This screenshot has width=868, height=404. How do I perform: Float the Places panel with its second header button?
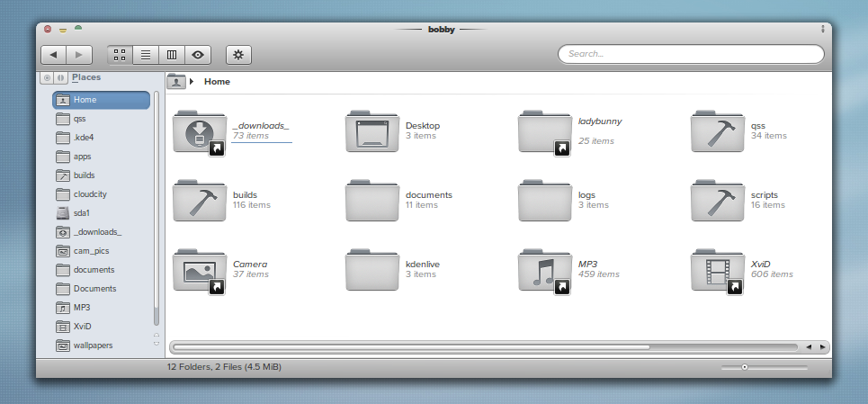(x=60, y=77)
